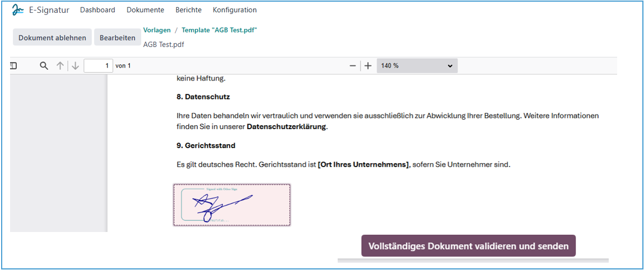The height and width of the screenshot is (270, 644).
Task: Open the Dokumente menu
Action: coord(145,10)
